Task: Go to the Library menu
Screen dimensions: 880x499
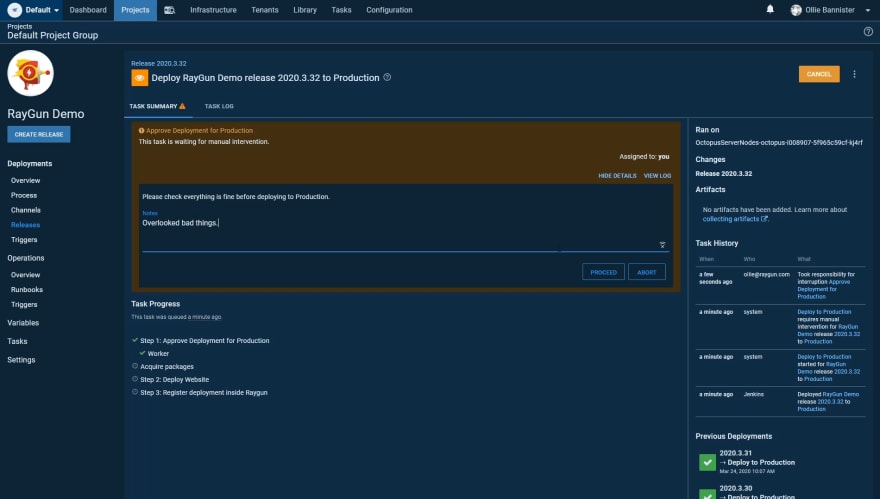Action: (x=305, y=10)
